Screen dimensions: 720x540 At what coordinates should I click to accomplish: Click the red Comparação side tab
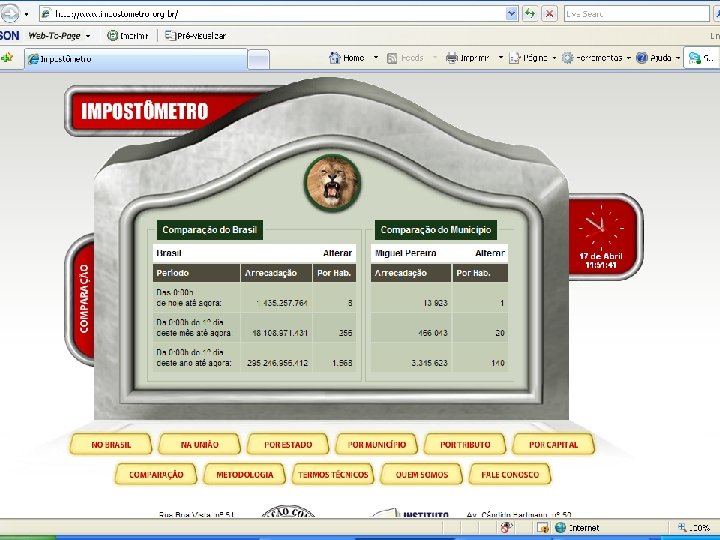point(84,299)
